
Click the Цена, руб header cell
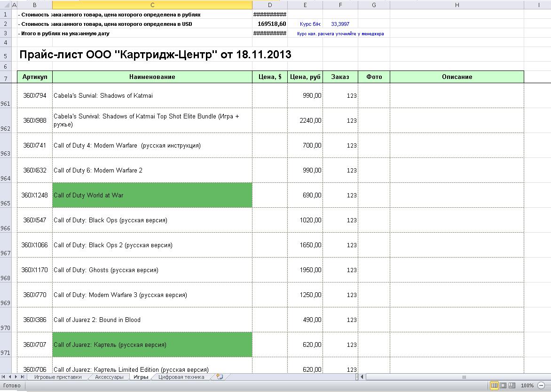click(x=305, y=77)
